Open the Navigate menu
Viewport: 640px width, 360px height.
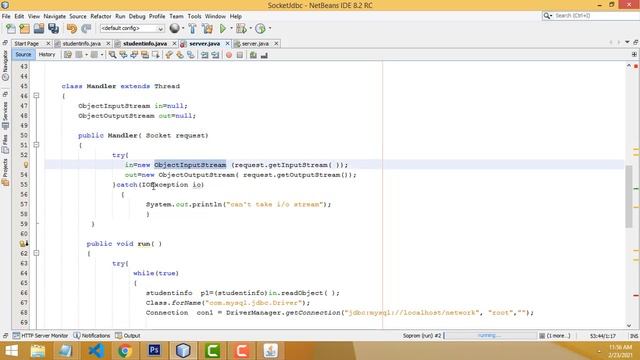[x=54, y=16]
